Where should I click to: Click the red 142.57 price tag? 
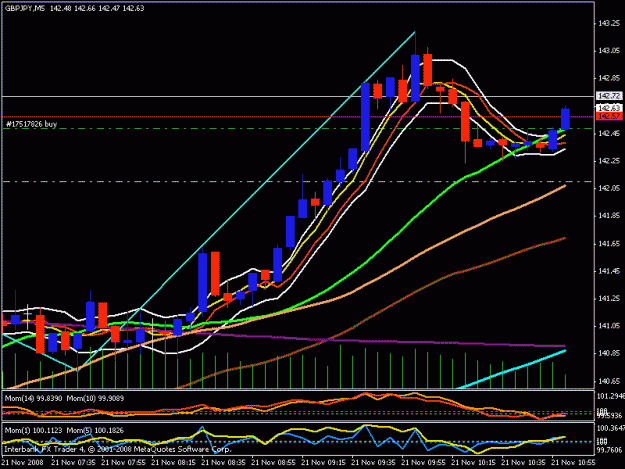pyautogui.click(x=609, y=116)
